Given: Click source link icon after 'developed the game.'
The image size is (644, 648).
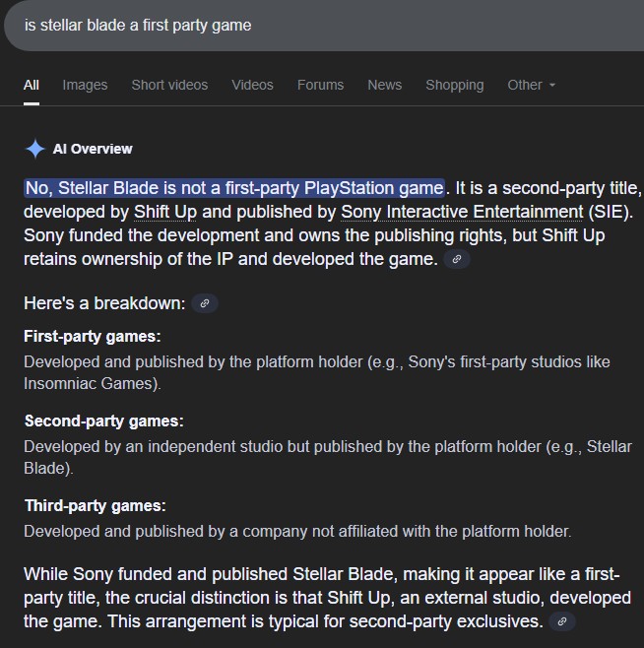Looking at the screenshot, I should [x=456, y=259].
